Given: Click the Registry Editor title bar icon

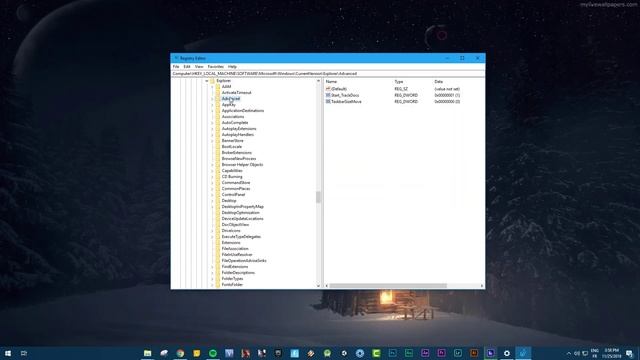Looking at the screenshot, I should 176,58.
